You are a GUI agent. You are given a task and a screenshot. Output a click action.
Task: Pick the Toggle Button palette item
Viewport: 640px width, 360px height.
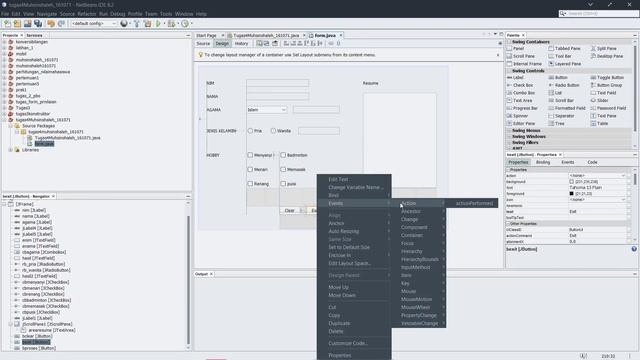coord(606,77)
